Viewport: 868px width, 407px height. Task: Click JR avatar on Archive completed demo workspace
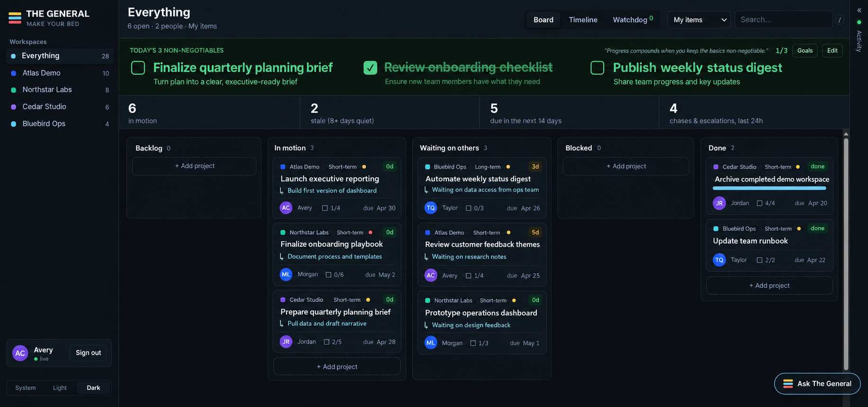(719, 203)
